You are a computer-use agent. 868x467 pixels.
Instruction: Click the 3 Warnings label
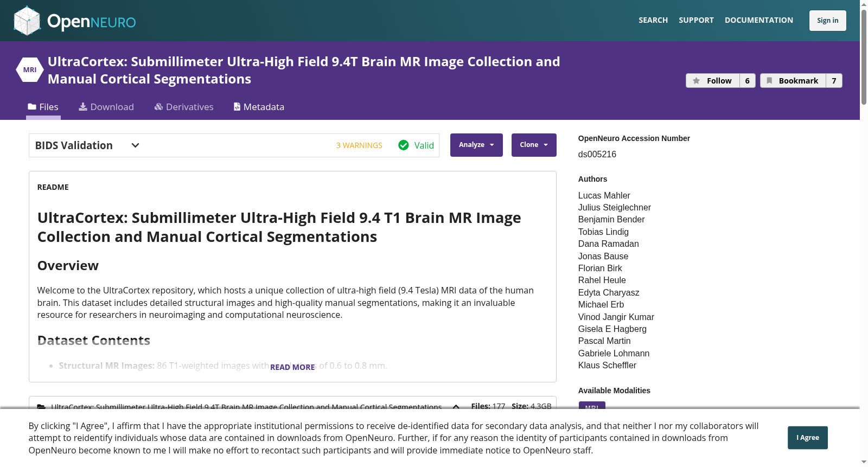click(359, 145)
